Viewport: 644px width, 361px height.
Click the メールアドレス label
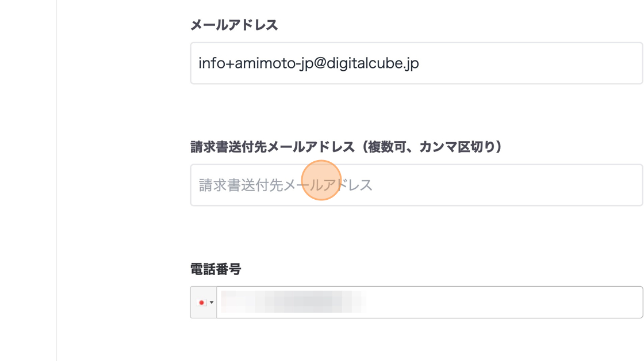(234, 25)
